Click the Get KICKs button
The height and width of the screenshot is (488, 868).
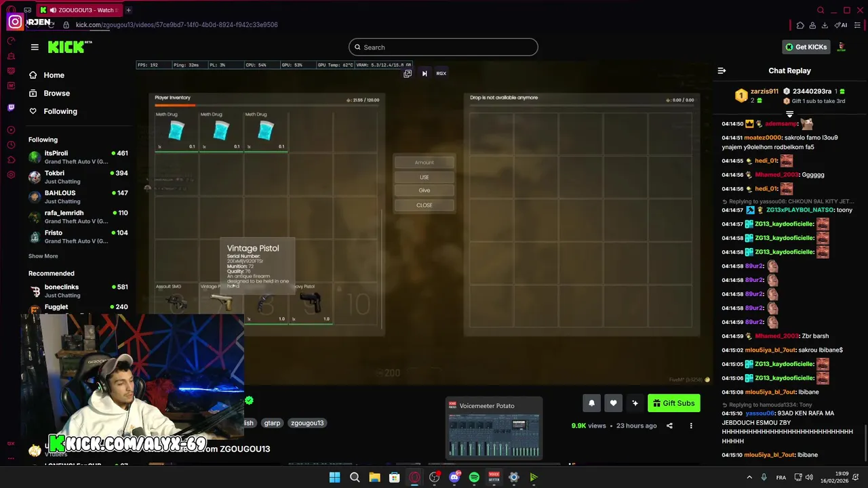[806, 47]
